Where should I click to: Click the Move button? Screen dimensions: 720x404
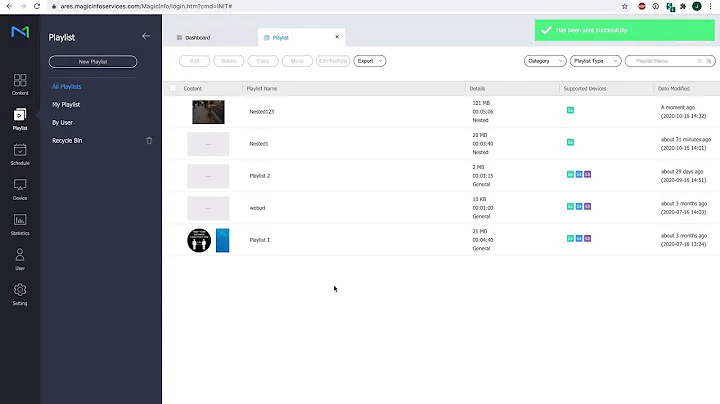(x=297, y=61)
